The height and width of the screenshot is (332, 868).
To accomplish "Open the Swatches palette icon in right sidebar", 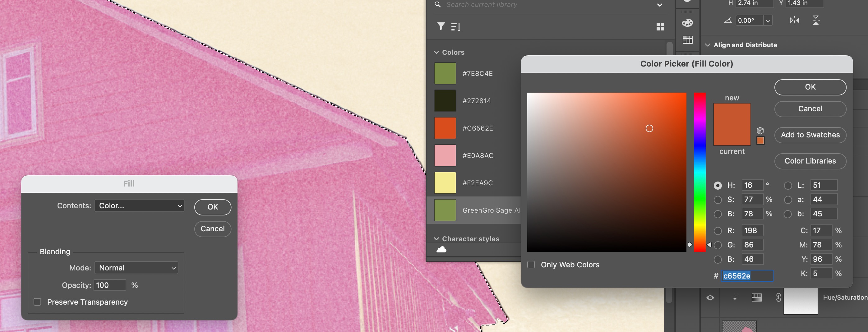I will (x=687, y=23).
